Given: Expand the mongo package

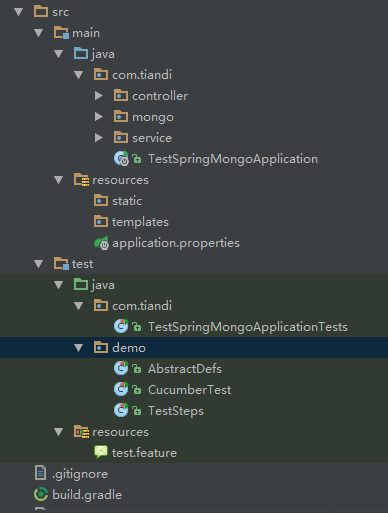Looking at the screenshot, I should click(98, 117).
